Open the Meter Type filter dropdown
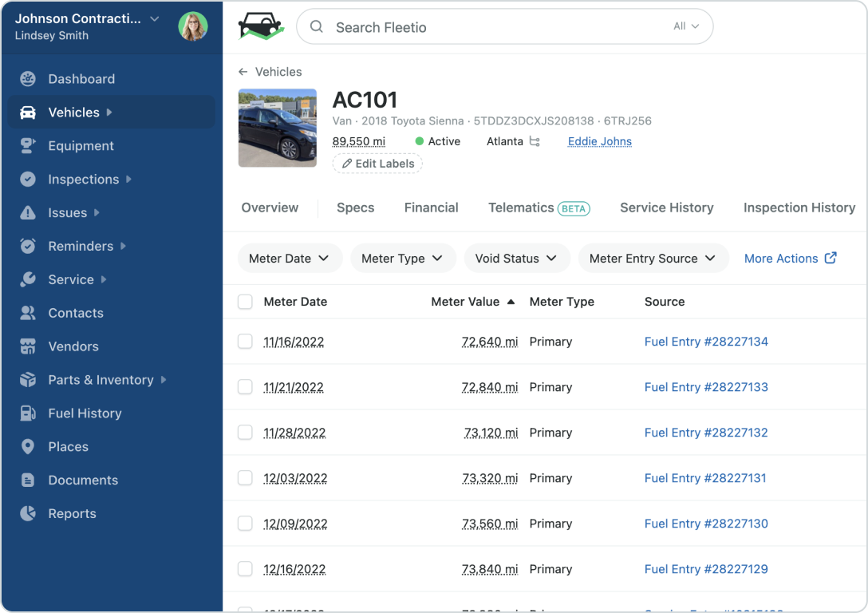The height and width of the screenshot is (613, 868). [403, 258]
